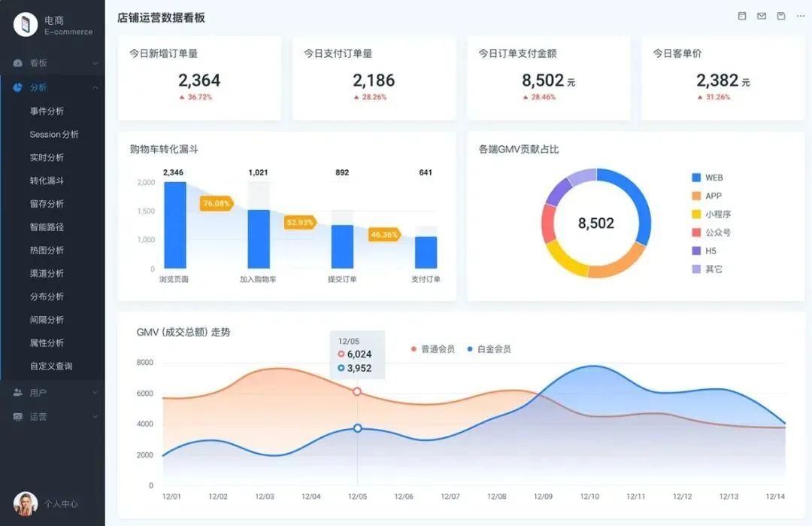The width and height of the screenshot is (812, 526).
Task: Click the 看板 sidebar label
Action: tap(38, 63)
